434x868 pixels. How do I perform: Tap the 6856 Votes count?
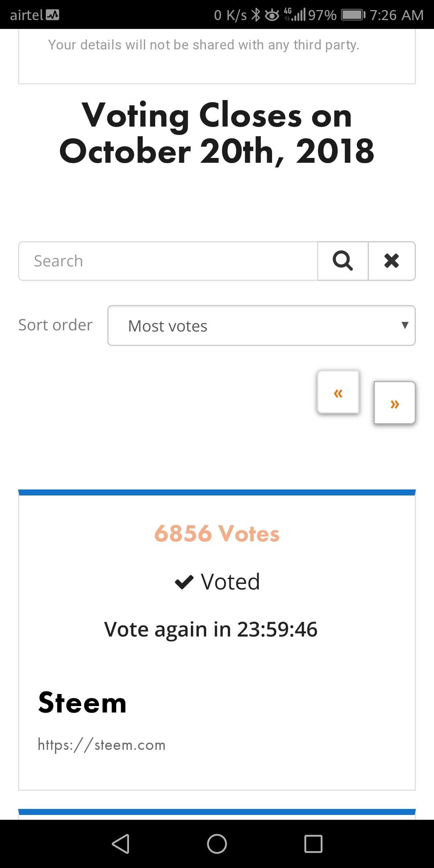217,534
